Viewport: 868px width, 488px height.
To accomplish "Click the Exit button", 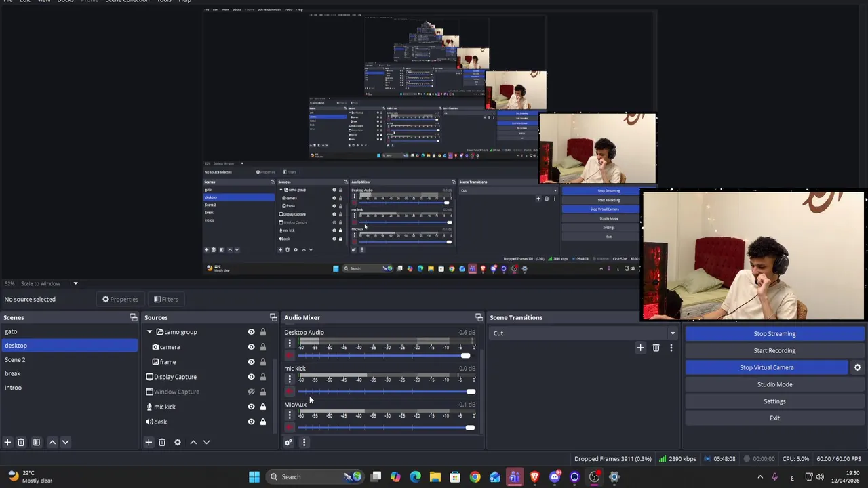I will [x=774, y=418].
